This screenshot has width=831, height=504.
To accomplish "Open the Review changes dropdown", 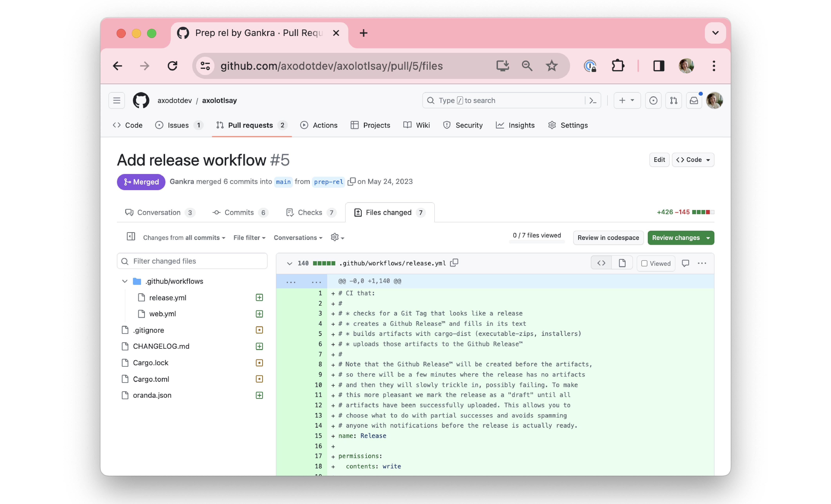I will coord(680,238).
